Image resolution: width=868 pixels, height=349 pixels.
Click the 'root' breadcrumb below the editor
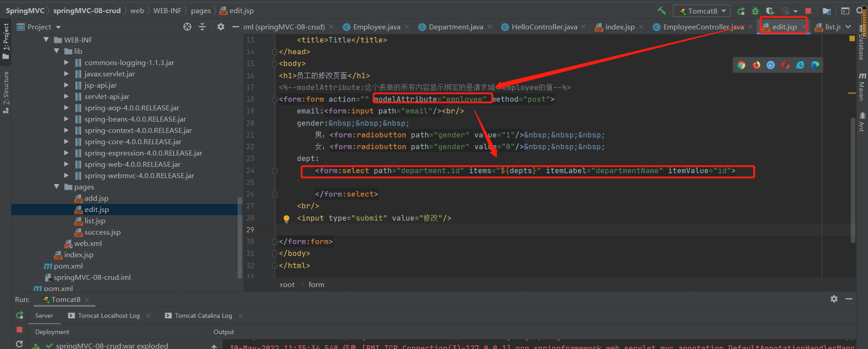[x=287, y=285]
